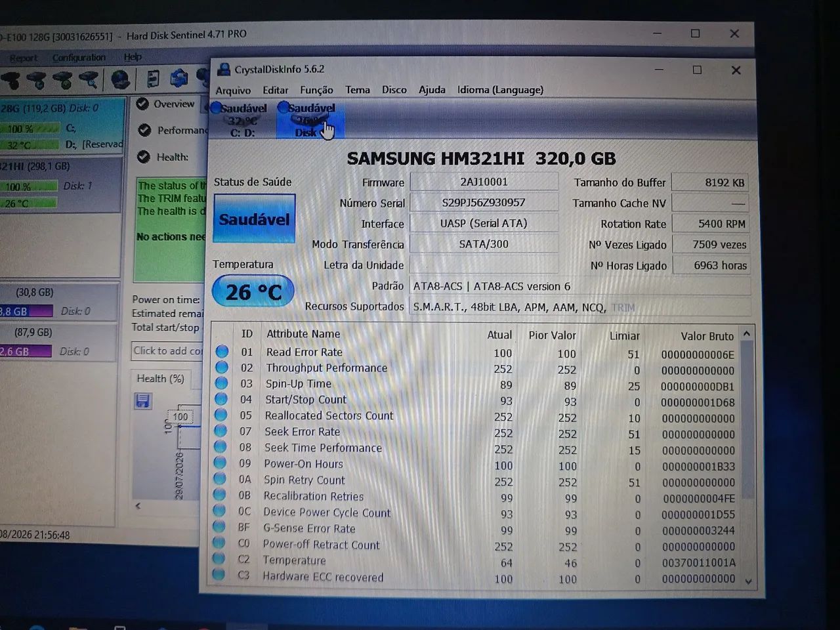The width and height of the screenshot is (840, 630).
Task: Click the blue Saudável health status button
Action: (x=254, y=219)
